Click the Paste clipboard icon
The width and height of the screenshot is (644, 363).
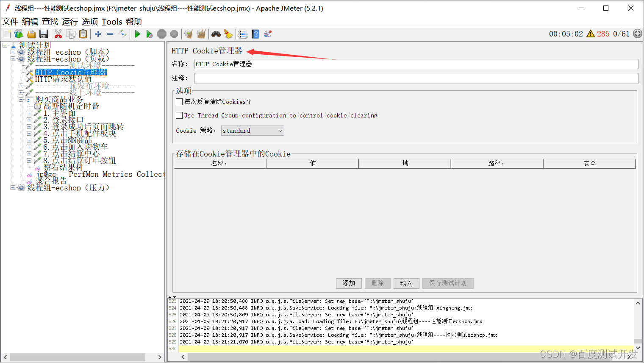point(83,34)
